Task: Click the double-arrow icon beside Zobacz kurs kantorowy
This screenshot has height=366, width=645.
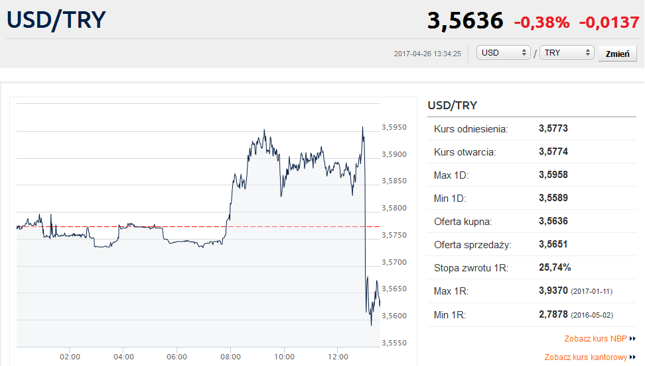Action: click(633, 357)
